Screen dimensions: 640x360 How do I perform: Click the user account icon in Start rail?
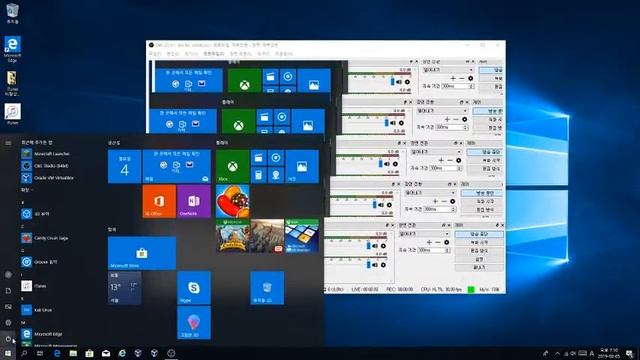click(x=8, y=275)
